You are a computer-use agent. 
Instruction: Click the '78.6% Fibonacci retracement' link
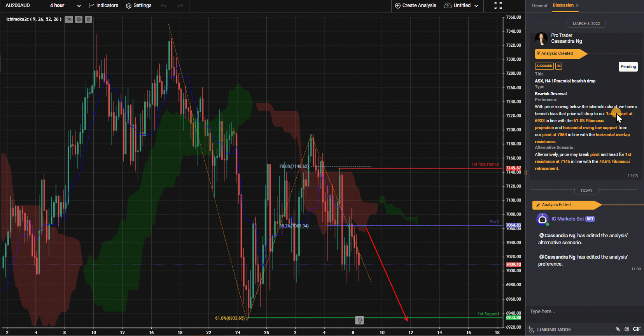pyautogui.click(x=582, y=165)
